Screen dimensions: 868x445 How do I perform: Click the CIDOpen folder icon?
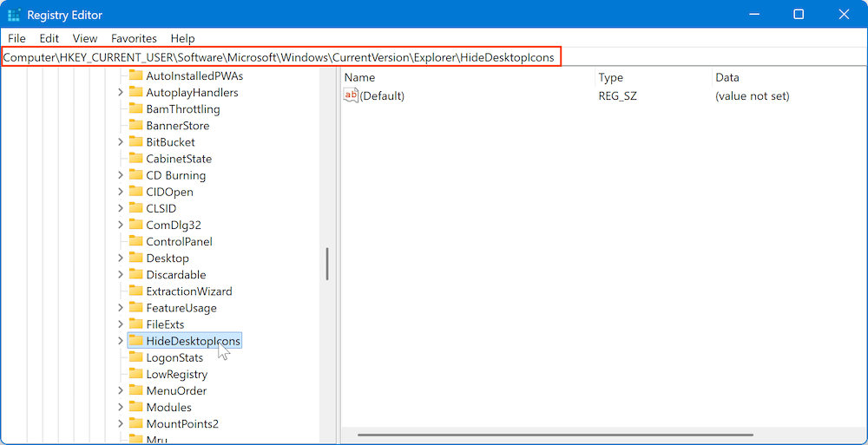point(135,192)
